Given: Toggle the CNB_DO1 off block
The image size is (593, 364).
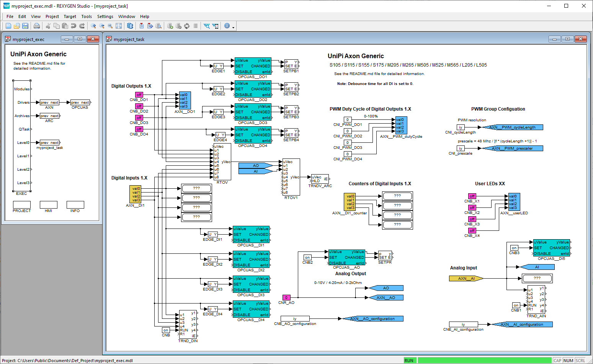Looking at the screenshot, I should [139, 95].
